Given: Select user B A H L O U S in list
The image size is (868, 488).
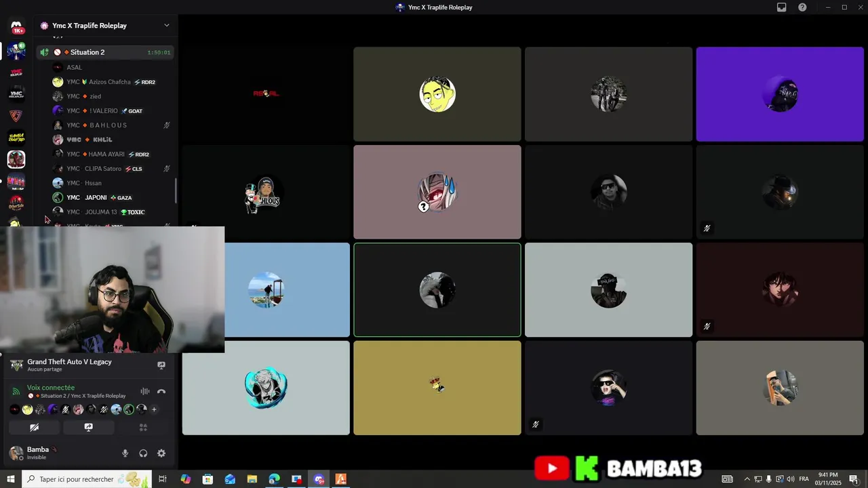Looking at the screenshot, I should (112, 125).
